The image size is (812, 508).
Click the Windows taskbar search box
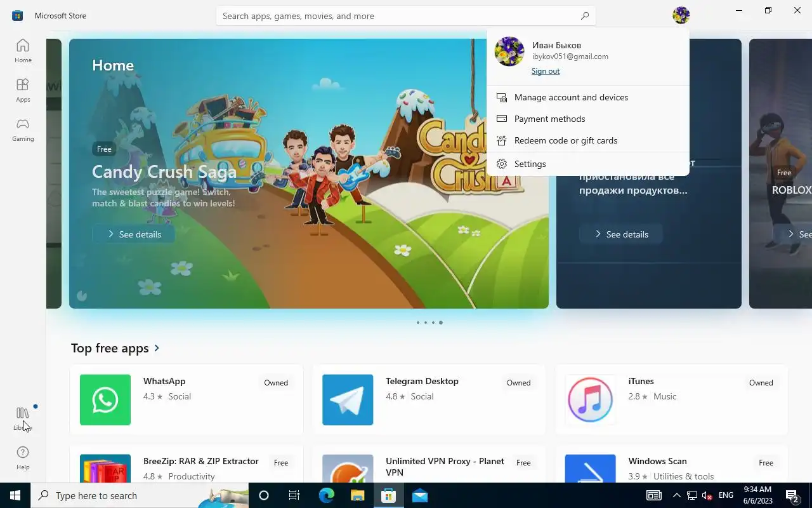(x=140, y=495)
